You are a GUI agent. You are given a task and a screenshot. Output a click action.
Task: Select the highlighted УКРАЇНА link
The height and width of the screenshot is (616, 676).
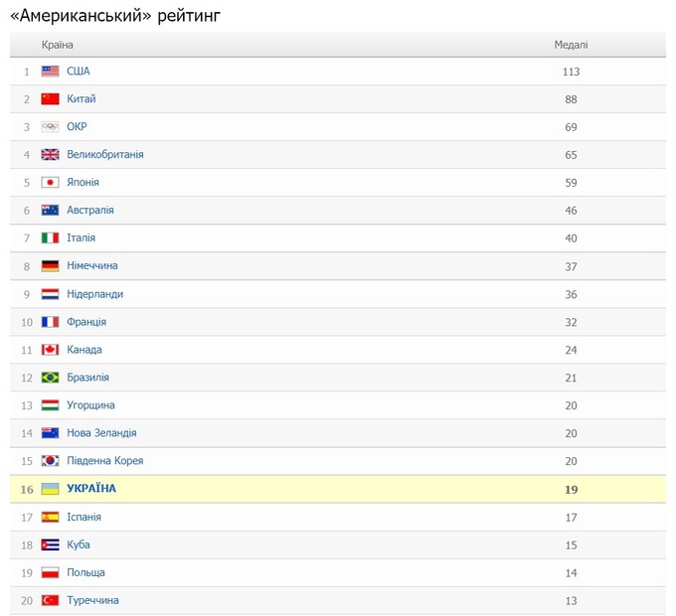[x=91, y=489]
